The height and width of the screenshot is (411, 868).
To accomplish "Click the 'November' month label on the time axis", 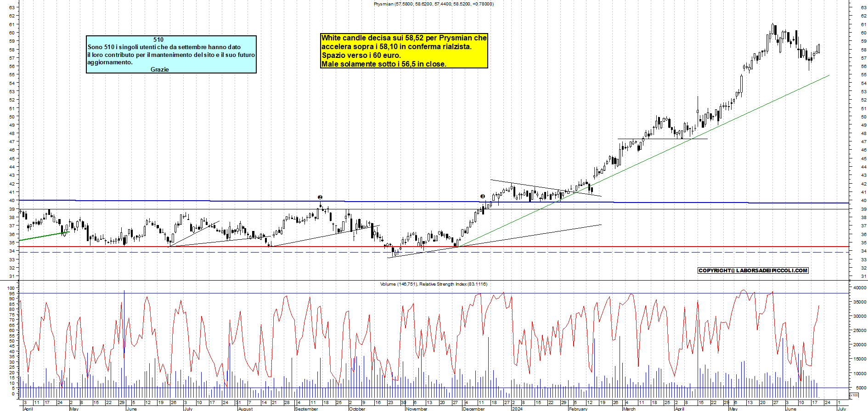I will pos(417,409).
